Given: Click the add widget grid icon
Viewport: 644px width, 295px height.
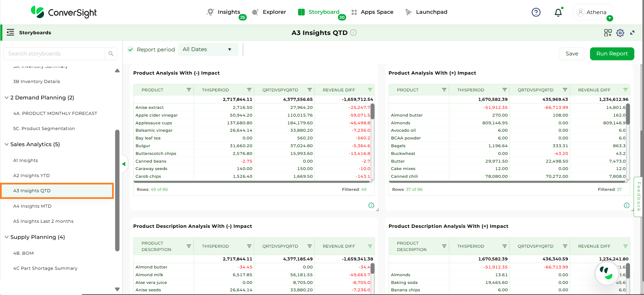Looking at the screenshot, I should tap(608, 33).
